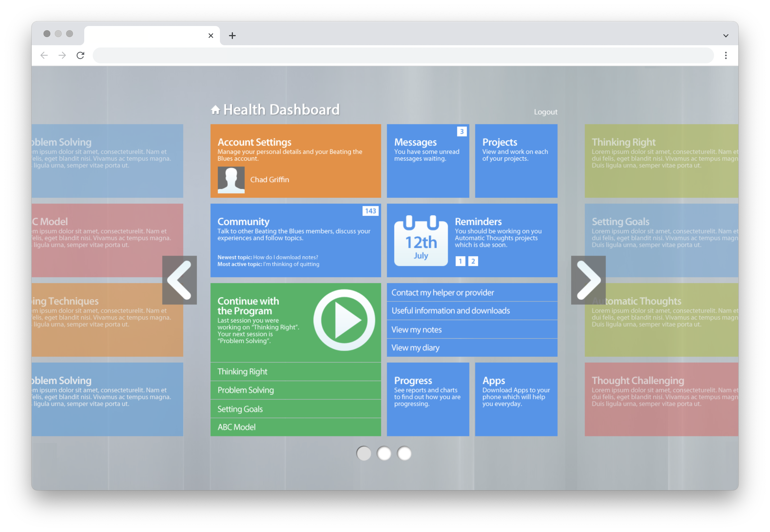Click the unread messages badge showing 3
Screen dimensions: 770x532
(461, 131)
